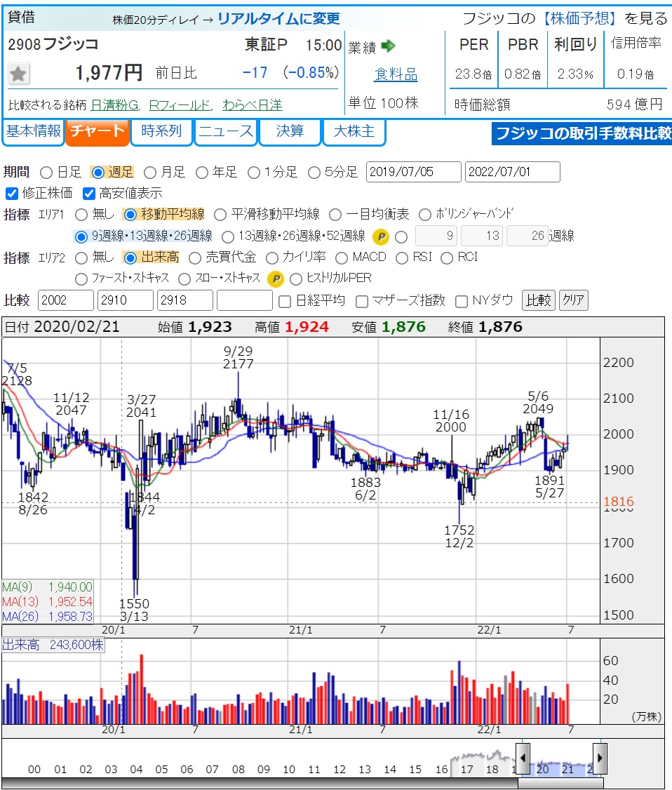Click the green arrow next to 業績
This screenshot has width=672, height=790.
click(x=388, y=47)
